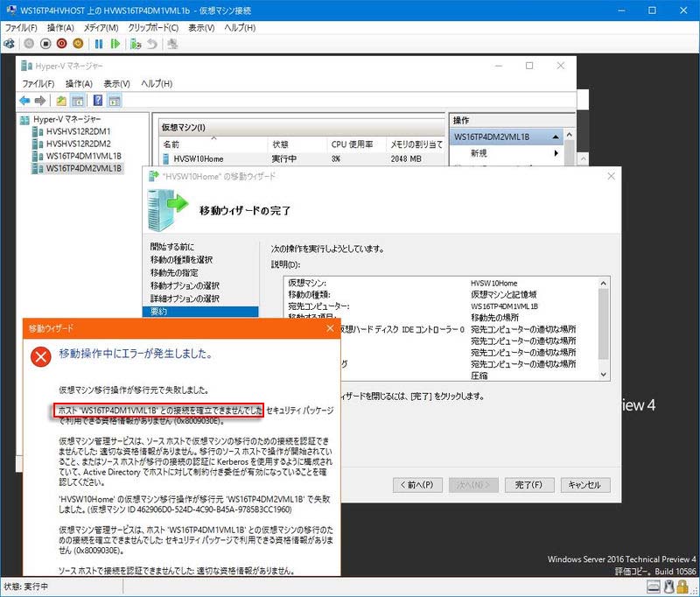Sort virtual machines by the 名前 column

pyautogui.click(x=213, y=144)
